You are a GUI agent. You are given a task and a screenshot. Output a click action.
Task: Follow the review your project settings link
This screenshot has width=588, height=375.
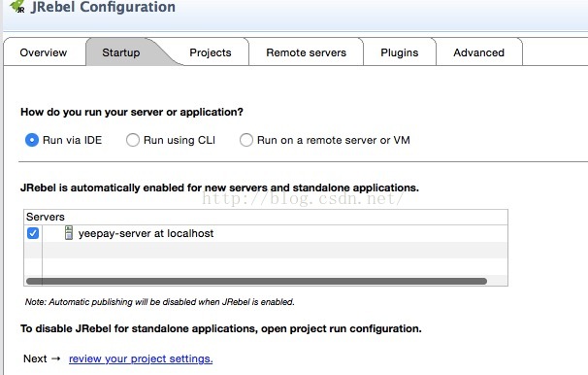[141, 358]
